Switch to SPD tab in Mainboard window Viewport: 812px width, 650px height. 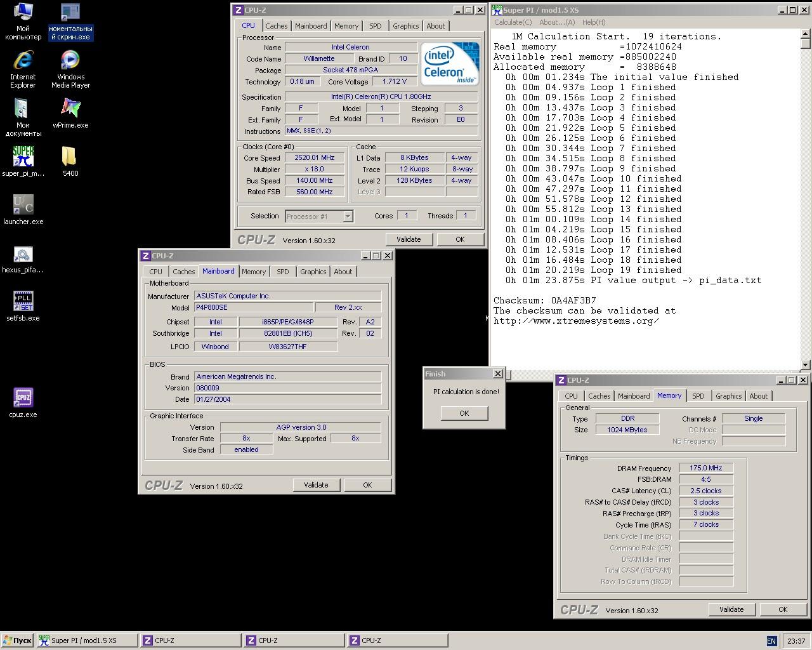[x=283, y=272]
